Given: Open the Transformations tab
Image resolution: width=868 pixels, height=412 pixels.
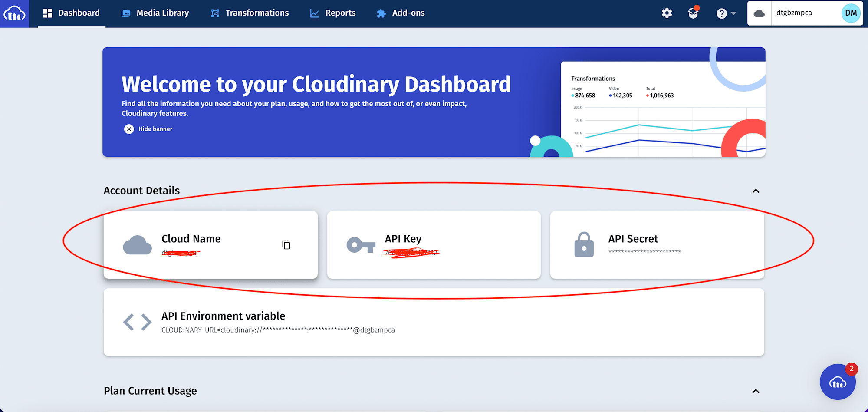Looking at the screenshot, I should pyautogui.click(x=250, y=13).
